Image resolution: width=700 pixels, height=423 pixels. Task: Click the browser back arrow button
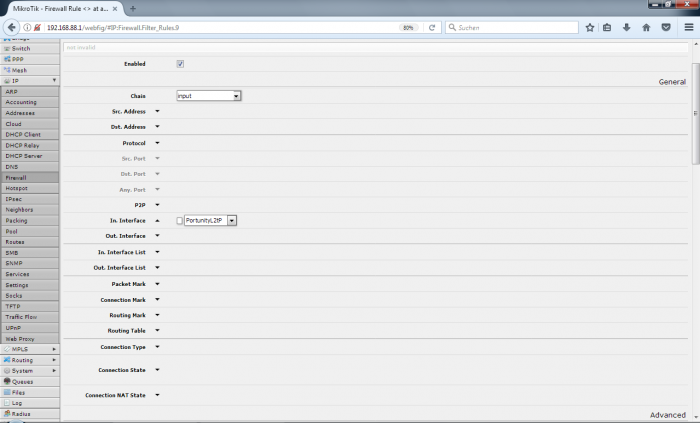point(11,27)
